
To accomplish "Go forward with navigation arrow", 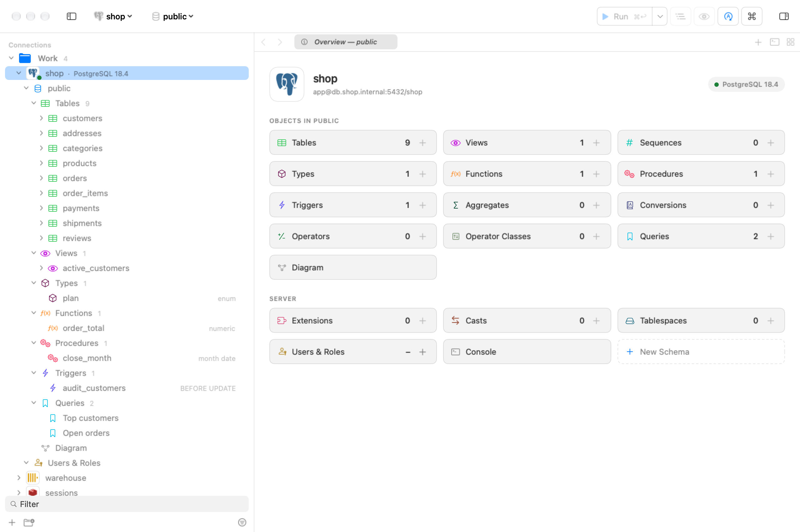I will coord(280,42).
